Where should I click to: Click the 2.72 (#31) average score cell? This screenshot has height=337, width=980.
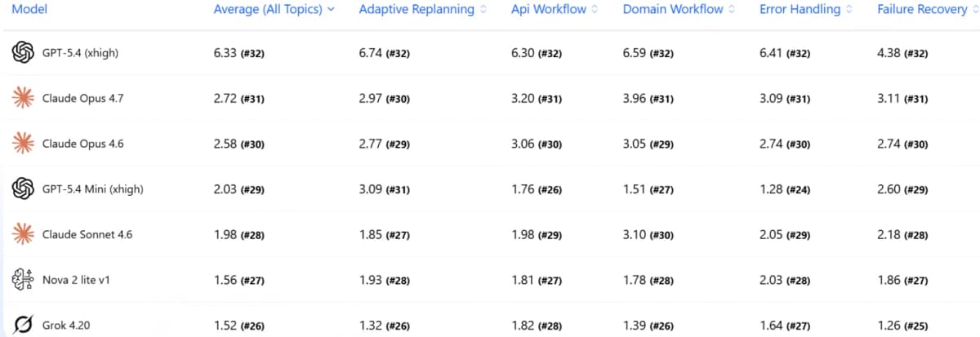coord(238,99)
